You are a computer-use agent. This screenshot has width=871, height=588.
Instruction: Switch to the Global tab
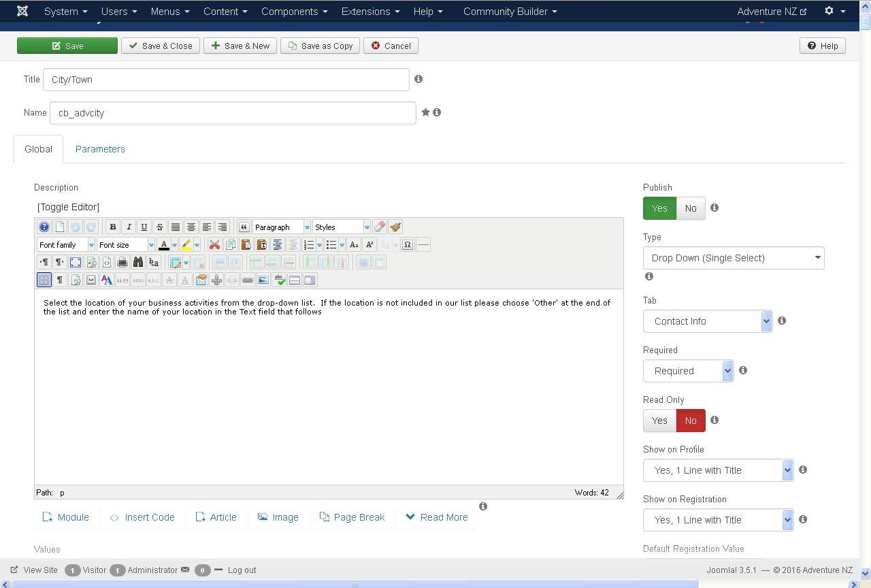(38, 149)
